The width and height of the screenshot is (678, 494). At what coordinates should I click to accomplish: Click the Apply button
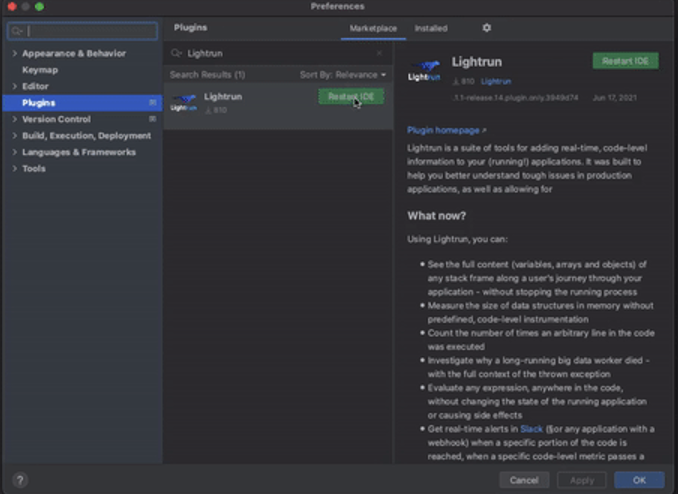(582, 480)
